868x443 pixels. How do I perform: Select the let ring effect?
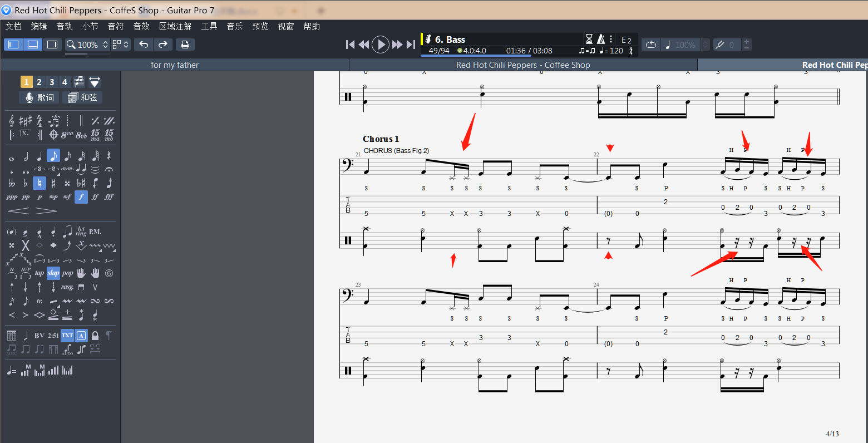pyautogui.click(x=81, y=232)
